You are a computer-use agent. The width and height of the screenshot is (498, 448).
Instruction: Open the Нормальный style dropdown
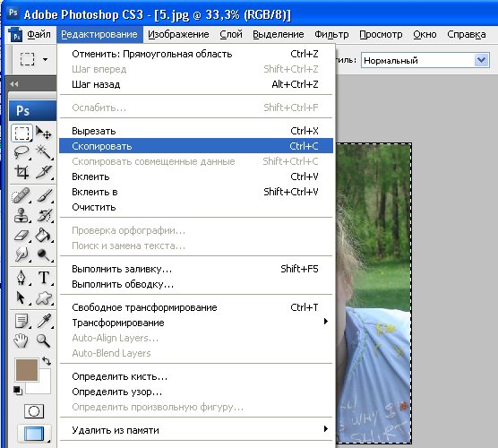pos(425,60)
